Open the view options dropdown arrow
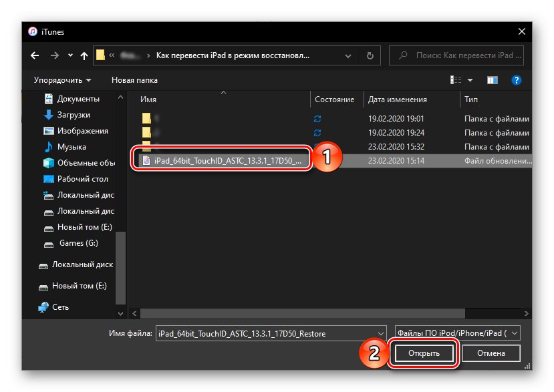The height and width of the screenshot is (392, 554). pyautogui.click(x=470, y=81)
